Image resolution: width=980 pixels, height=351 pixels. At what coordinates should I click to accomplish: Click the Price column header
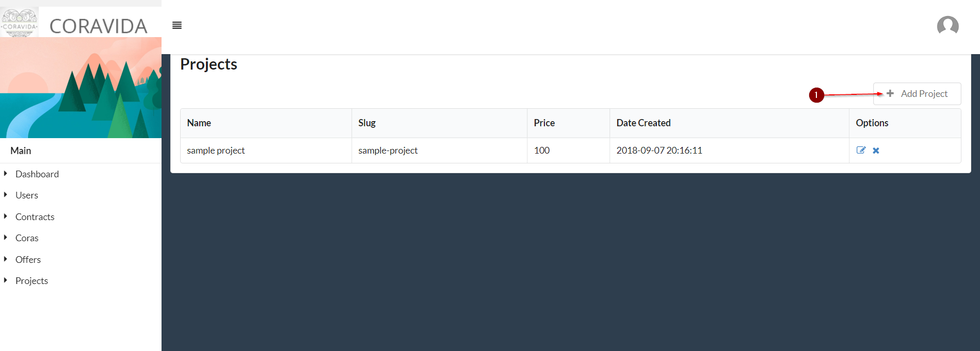click(544, 123)
